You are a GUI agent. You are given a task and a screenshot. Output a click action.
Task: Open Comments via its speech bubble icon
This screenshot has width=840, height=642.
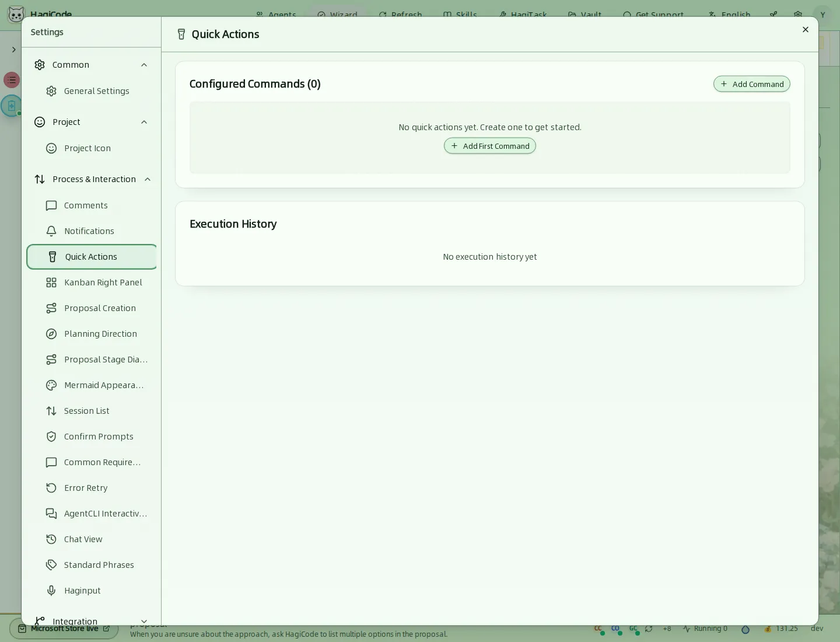click(51, 205)
